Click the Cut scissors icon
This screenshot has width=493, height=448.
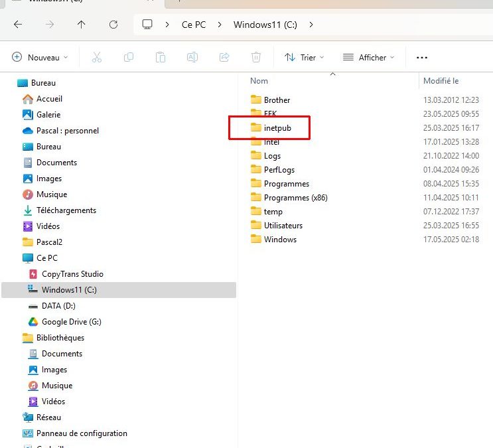point(97,57)
